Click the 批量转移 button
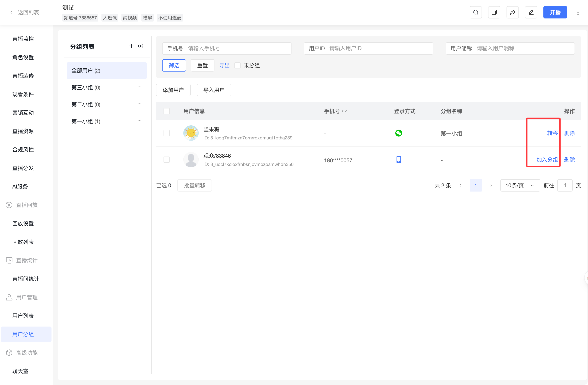The height and width of the screenshot is (385, 588). tap(195, 185)
